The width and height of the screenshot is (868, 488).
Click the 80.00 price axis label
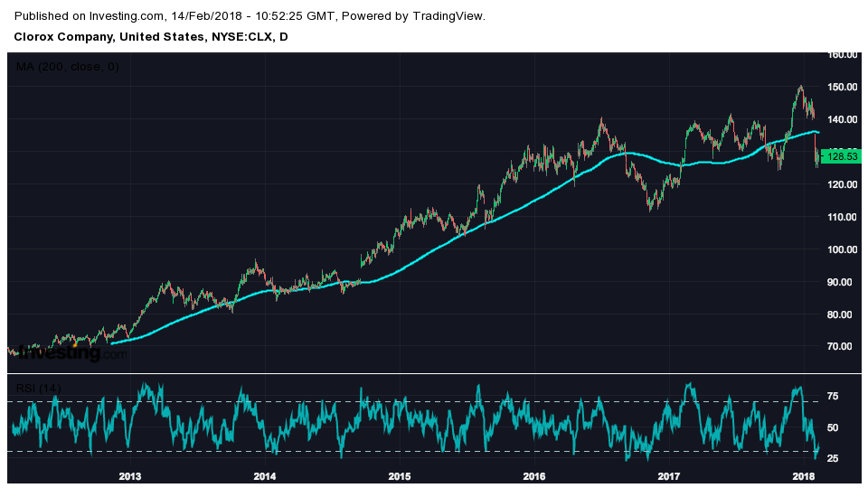point(840,314)
